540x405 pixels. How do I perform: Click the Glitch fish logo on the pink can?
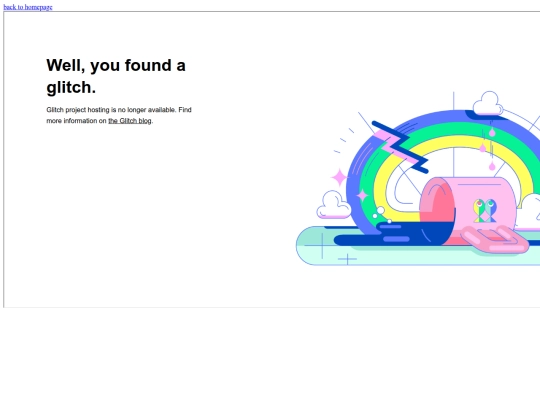(485, 210)
